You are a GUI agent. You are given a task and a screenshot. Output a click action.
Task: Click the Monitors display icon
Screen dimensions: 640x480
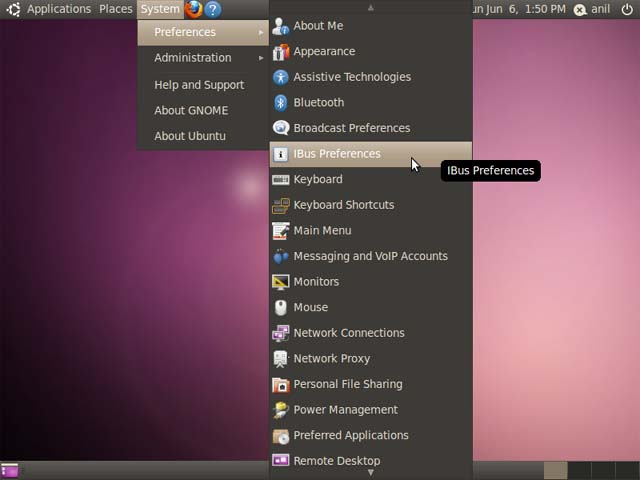(x=281, y=282)
